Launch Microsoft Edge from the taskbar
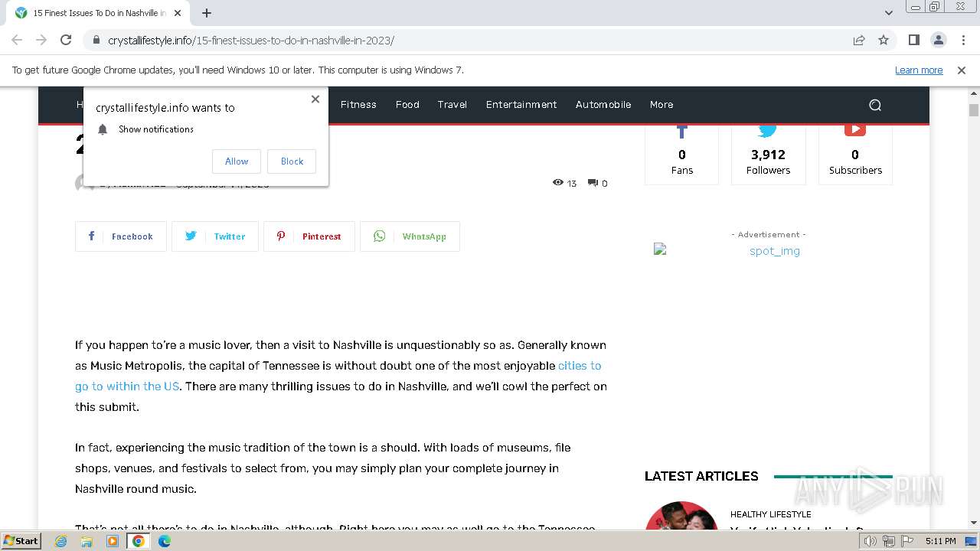 click(x=165, y=541)
